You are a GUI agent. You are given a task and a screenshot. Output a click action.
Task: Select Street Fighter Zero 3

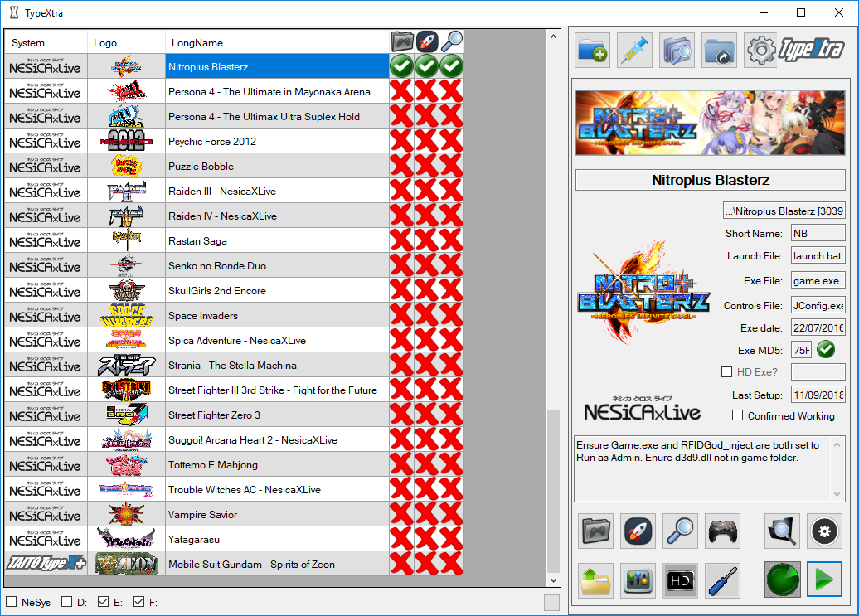coord(277,415)
